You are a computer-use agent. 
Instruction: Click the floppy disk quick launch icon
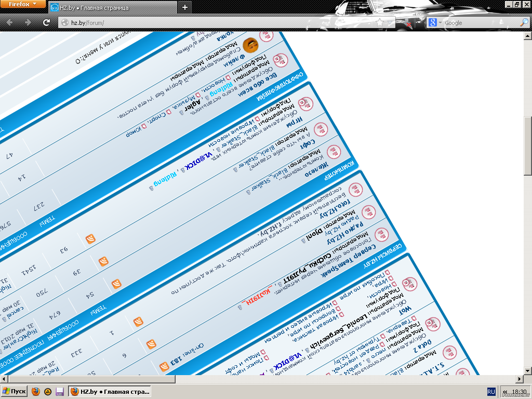60,392
